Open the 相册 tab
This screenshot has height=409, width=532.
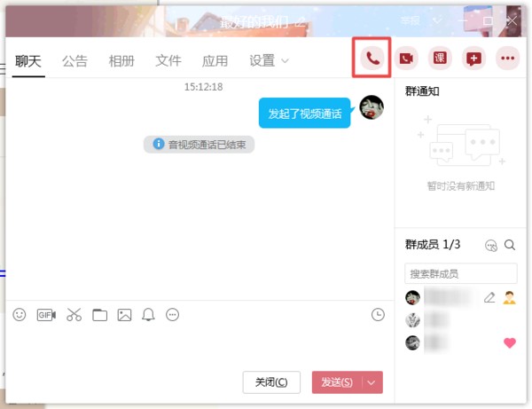click(121, 61)
